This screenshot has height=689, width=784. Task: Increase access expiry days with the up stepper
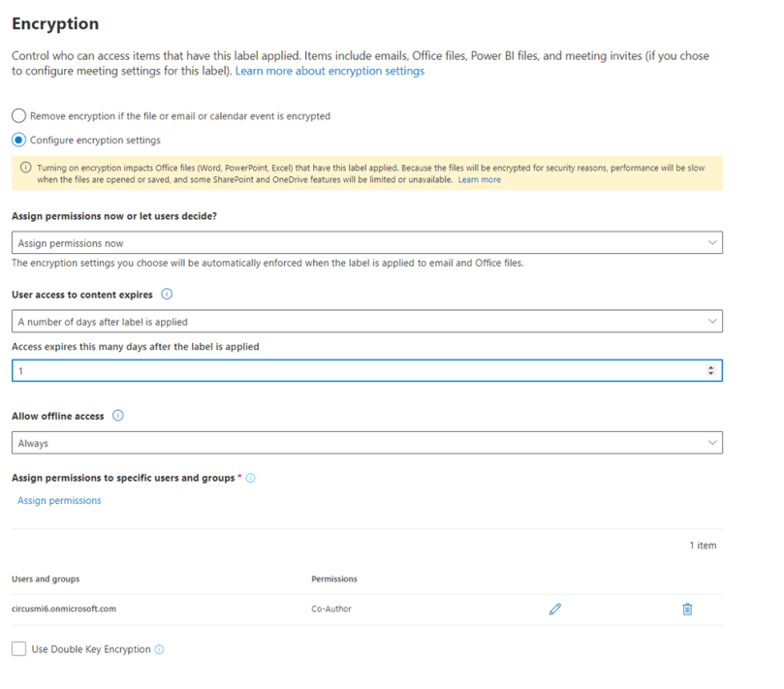point(711,367)
